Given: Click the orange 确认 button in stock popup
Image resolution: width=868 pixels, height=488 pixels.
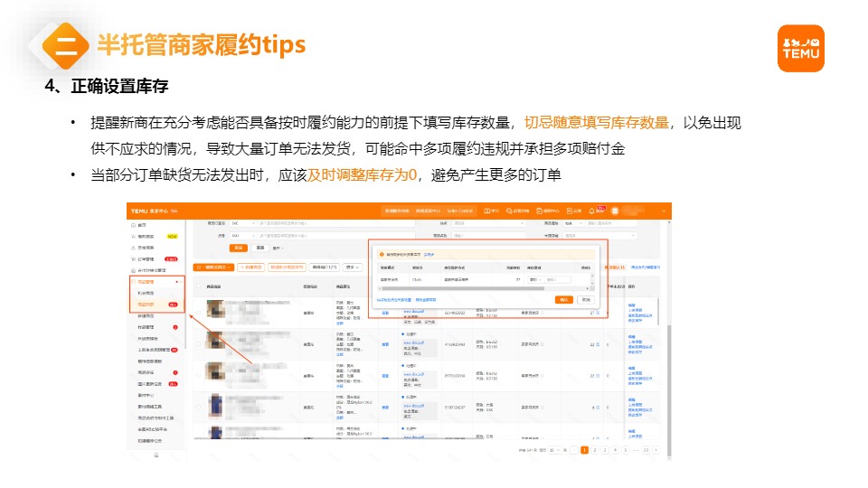Looking at the screenshot, I should point(564,298).
